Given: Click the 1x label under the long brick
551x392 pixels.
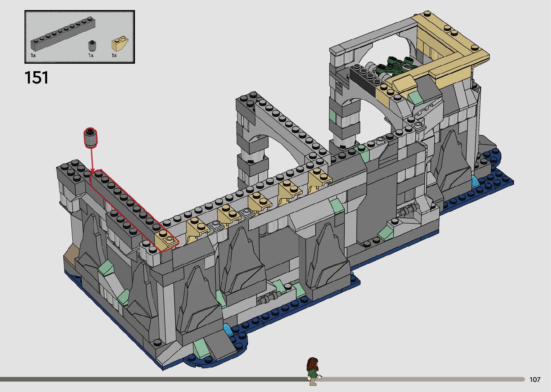Looking at the screenshot, I should click(x=33, y=55).
